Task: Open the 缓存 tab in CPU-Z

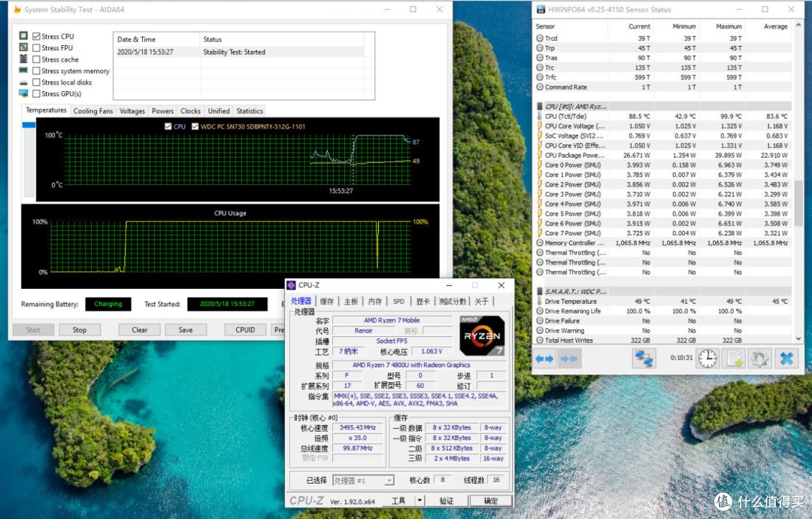Action: (327, 302)
